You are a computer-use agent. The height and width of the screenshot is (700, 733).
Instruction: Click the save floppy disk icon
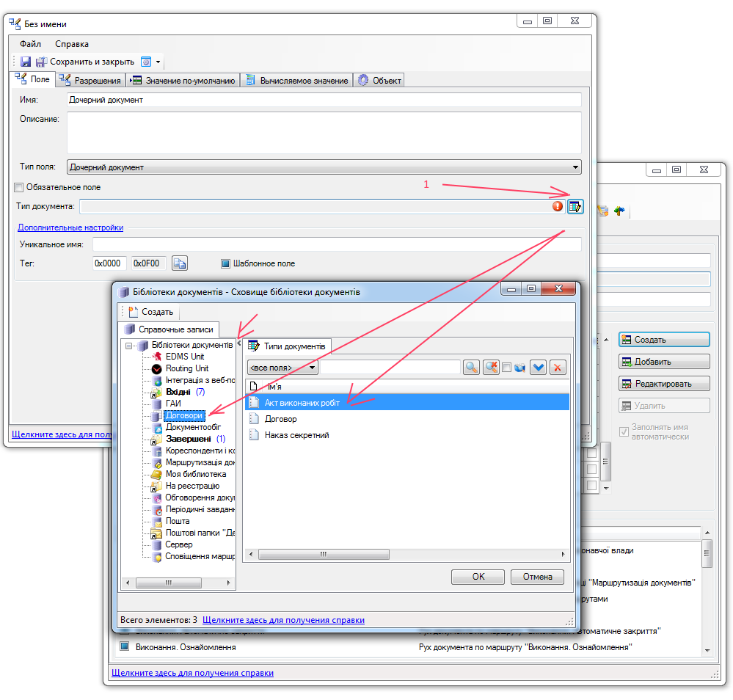pos(25,62)
